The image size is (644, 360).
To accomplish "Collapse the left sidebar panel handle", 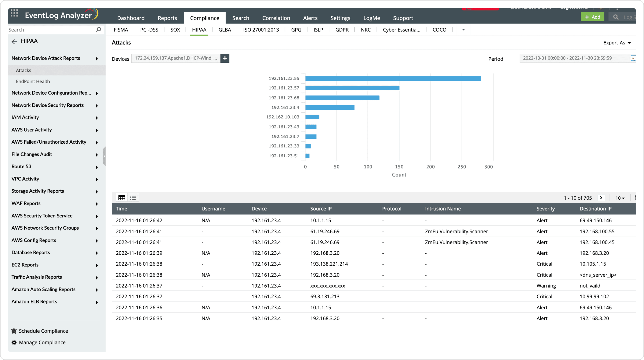I will point(104,156).
